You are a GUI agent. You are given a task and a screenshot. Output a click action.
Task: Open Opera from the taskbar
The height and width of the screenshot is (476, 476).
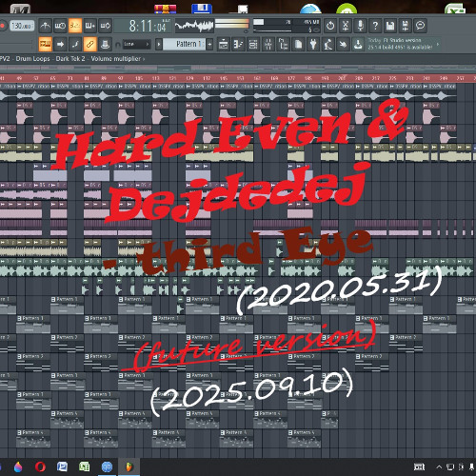coord(40,466)
